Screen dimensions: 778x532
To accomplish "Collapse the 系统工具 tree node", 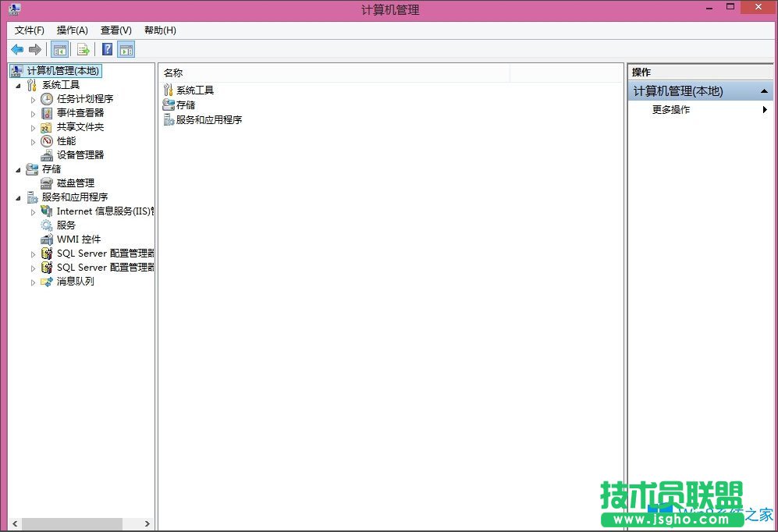I will pyautogui.click(x=18, y=84).
